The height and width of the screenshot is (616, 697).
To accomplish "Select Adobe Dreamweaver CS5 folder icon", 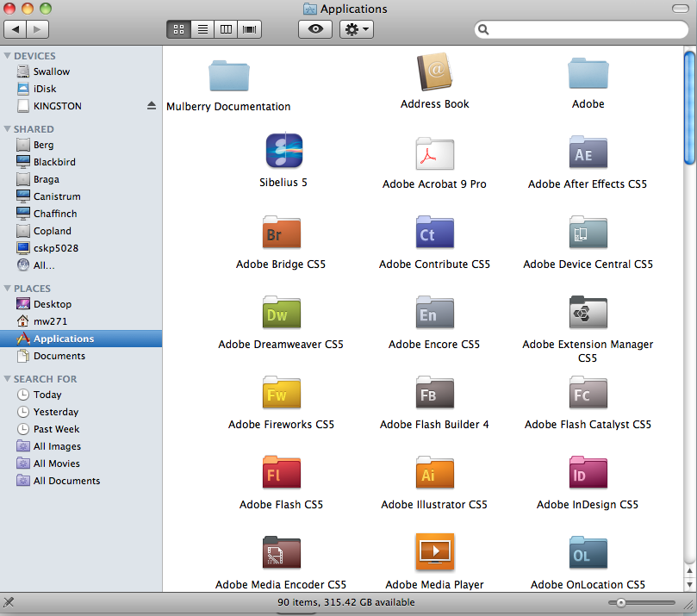I will coord(282,312).
